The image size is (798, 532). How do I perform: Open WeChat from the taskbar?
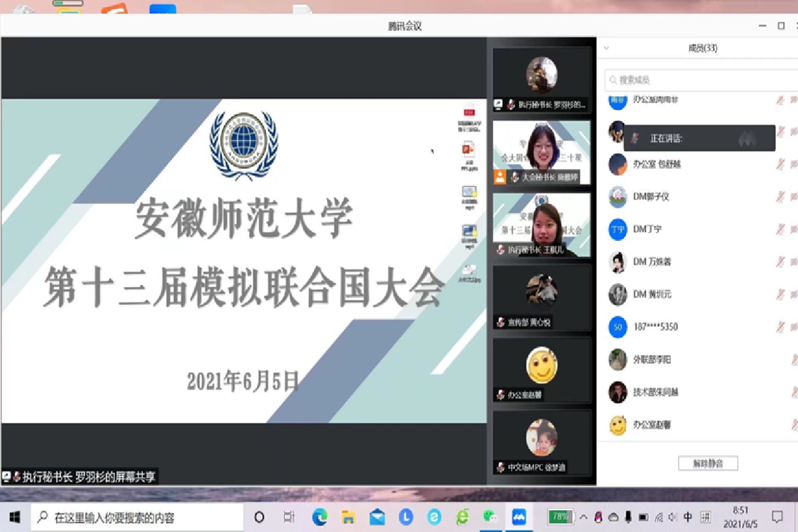(490, 517)
